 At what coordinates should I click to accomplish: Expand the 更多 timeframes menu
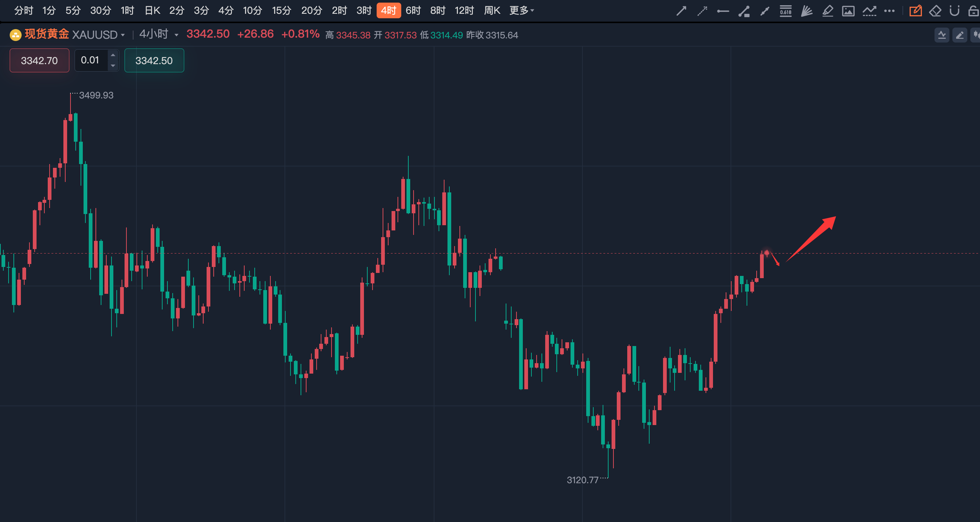(522, 10)
